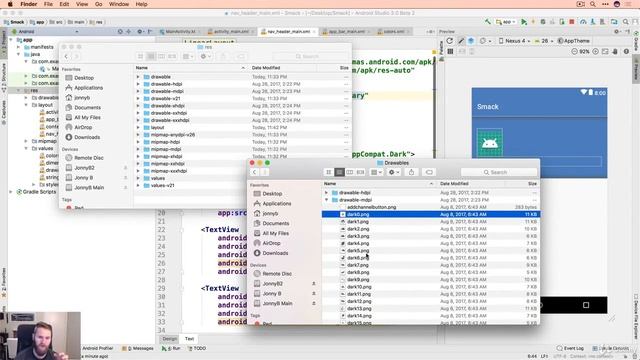Collapse the app module in project tree
This screenshot has width=640, height=360.
(11, 40)
